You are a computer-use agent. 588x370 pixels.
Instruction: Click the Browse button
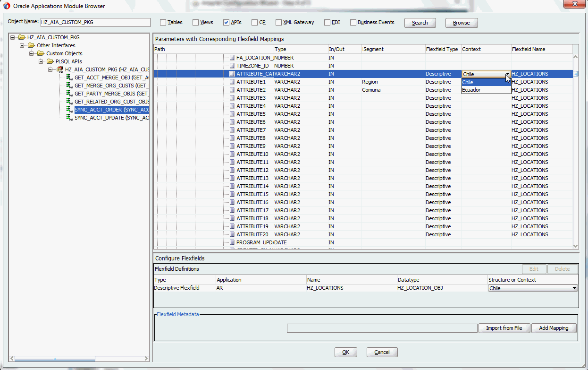pos(461,23)
